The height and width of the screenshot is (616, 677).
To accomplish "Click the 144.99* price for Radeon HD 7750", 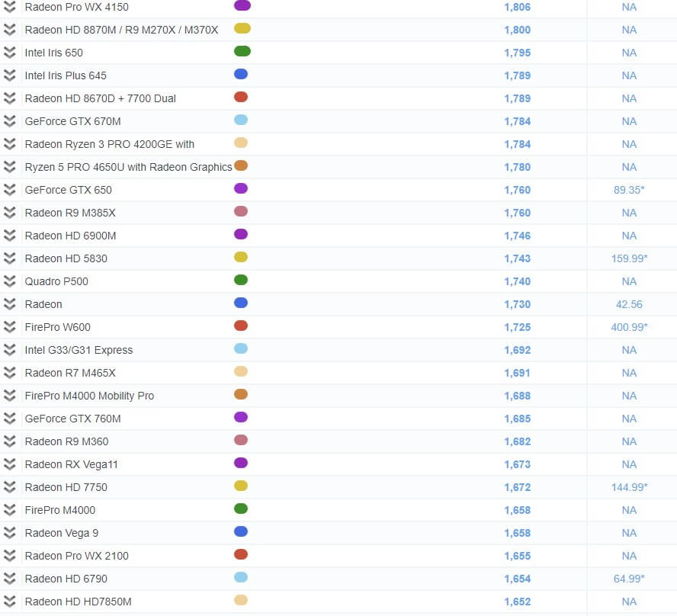I will click(630, 487).
